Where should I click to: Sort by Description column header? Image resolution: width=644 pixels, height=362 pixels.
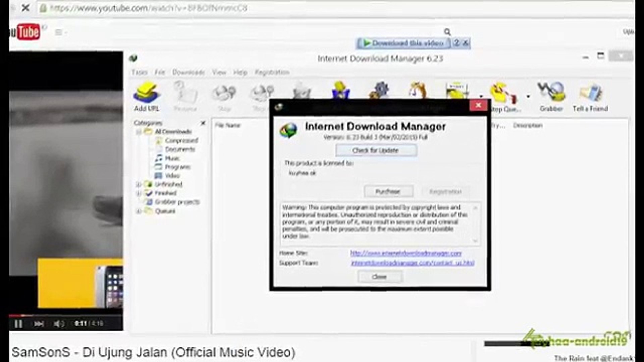point(528,125)
